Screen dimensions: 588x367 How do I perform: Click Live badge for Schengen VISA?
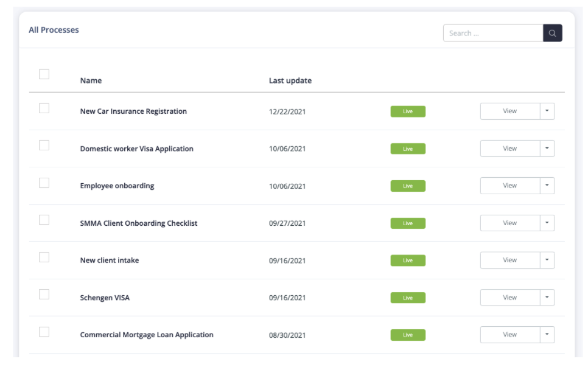(x=408, y=298)
